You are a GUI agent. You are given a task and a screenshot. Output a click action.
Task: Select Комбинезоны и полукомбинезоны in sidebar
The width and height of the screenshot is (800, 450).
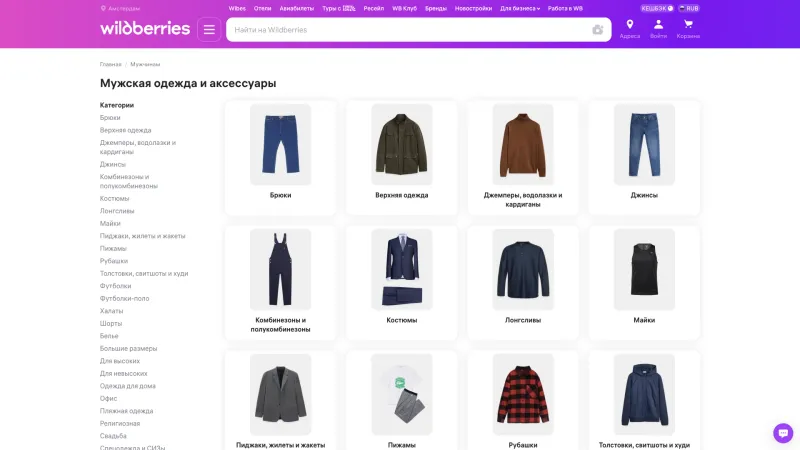coord(129,181)
